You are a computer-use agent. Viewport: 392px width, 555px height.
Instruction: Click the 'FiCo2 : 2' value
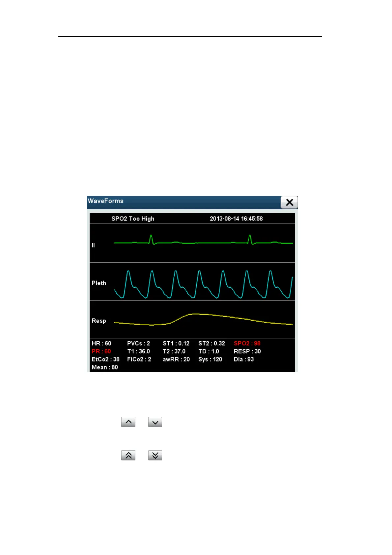pos(139,359)
